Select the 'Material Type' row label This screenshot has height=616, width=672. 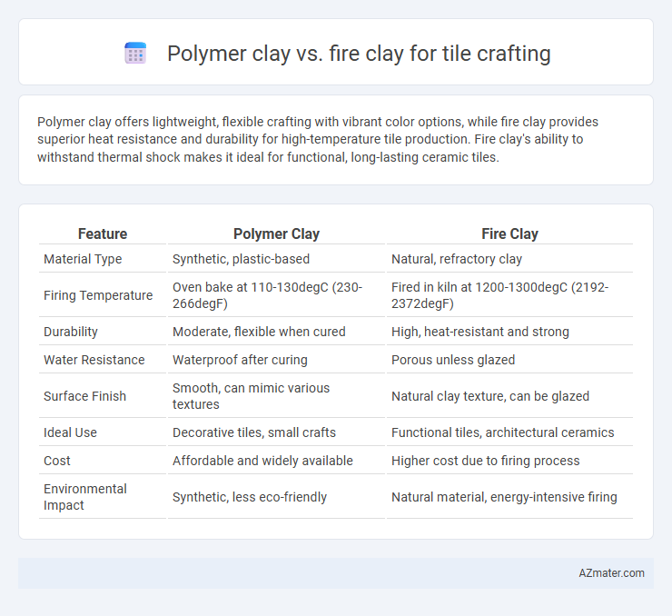click(x=83, y=259)
